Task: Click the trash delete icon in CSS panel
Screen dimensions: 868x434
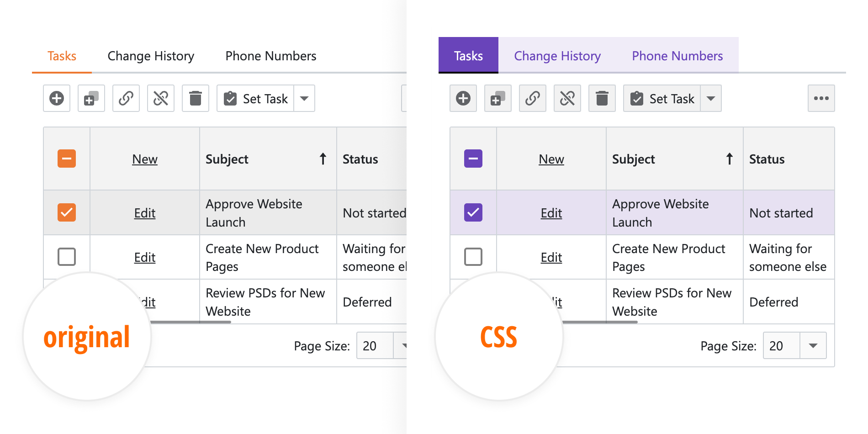Action: click(x=602, y=98)
